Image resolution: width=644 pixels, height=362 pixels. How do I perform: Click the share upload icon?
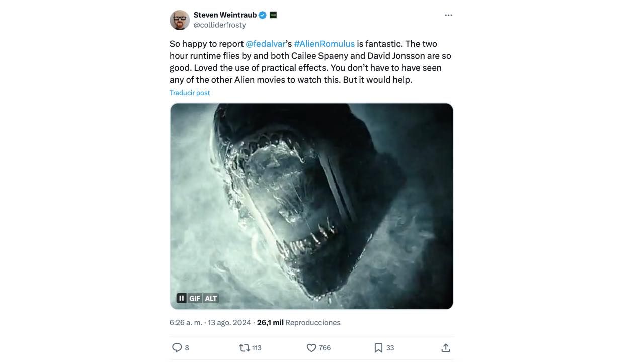[x=445, y=348]
